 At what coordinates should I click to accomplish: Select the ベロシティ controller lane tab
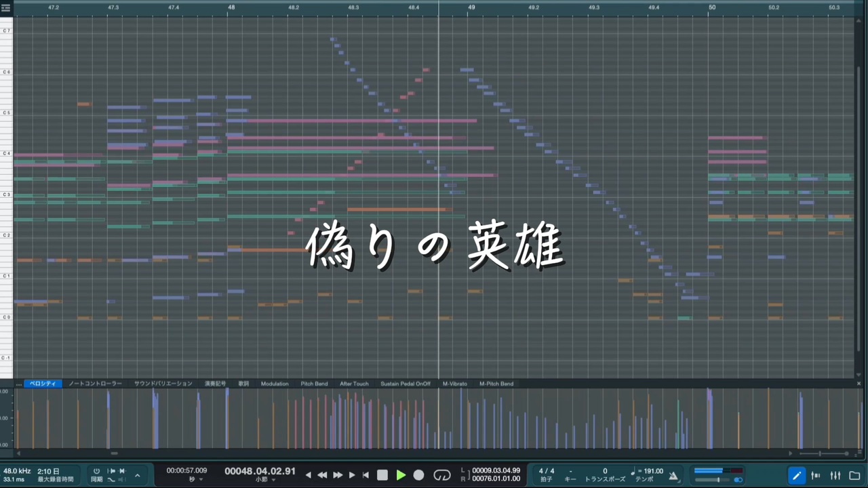point(43,384)
